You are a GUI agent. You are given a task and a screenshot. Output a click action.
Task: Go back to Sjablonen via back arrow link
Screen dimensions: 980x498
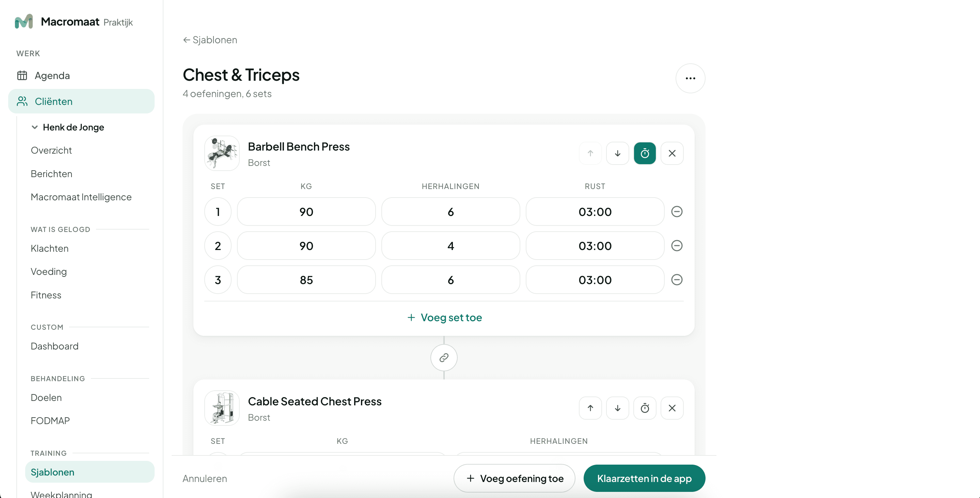click(x=210, y=40)
